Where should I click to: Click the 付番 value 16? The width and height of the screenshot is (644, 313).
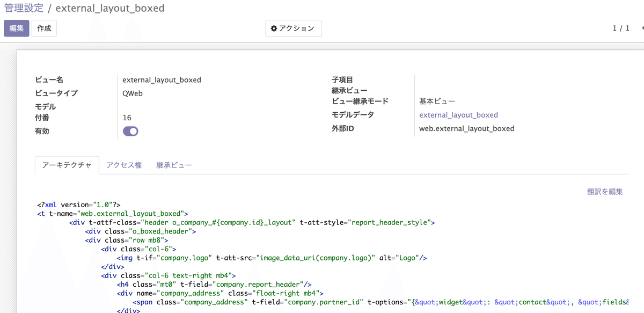pyautogui.click(x=128, y=117)
